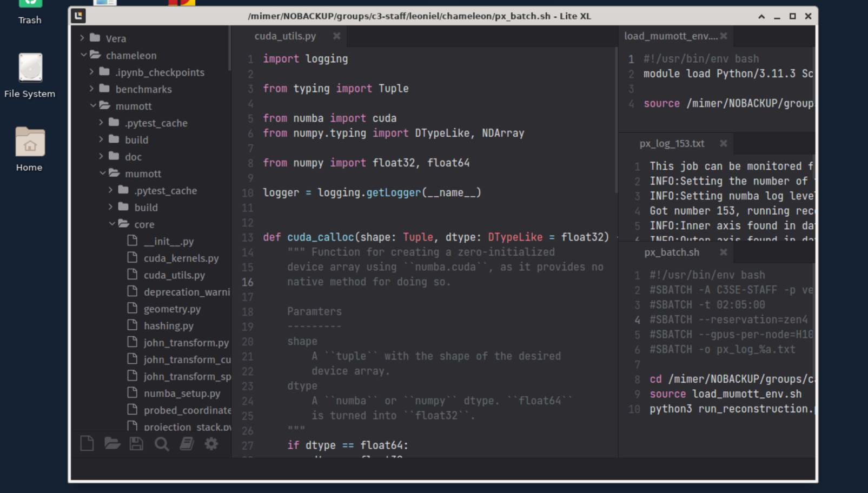
Task: Collapse the core folder
Action: pos(112,223)
